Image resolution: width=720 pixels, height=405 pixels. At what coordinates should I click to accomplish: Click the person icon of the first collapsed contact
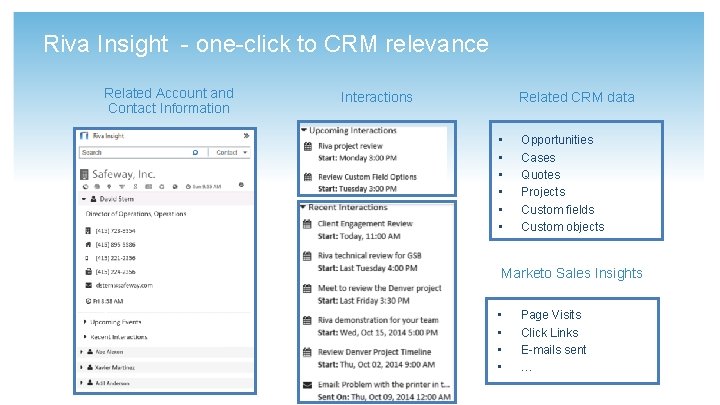coord(90,352)
